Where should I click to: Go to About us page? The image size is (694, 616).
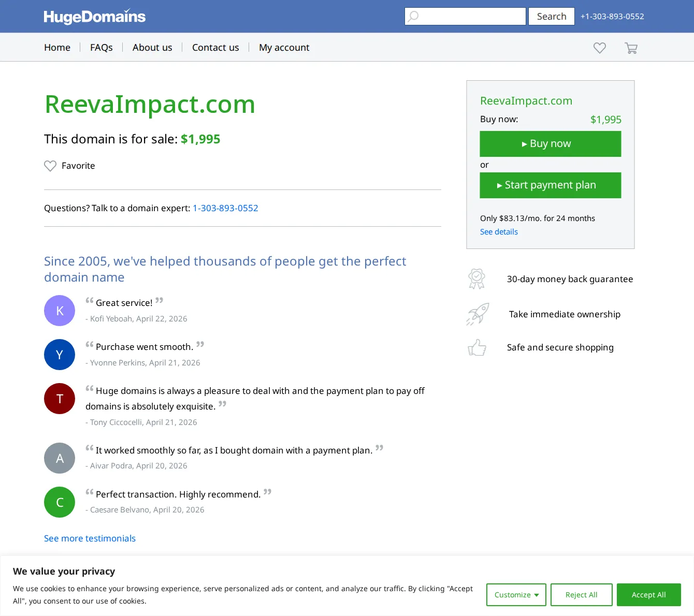152,48
